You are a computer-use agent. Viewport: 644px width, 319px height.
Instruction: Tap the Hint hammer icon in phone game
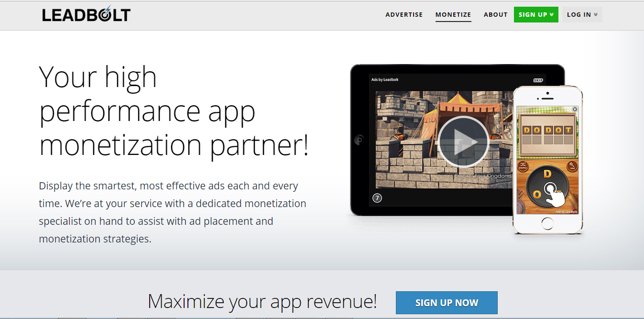[x=572, y=166]
